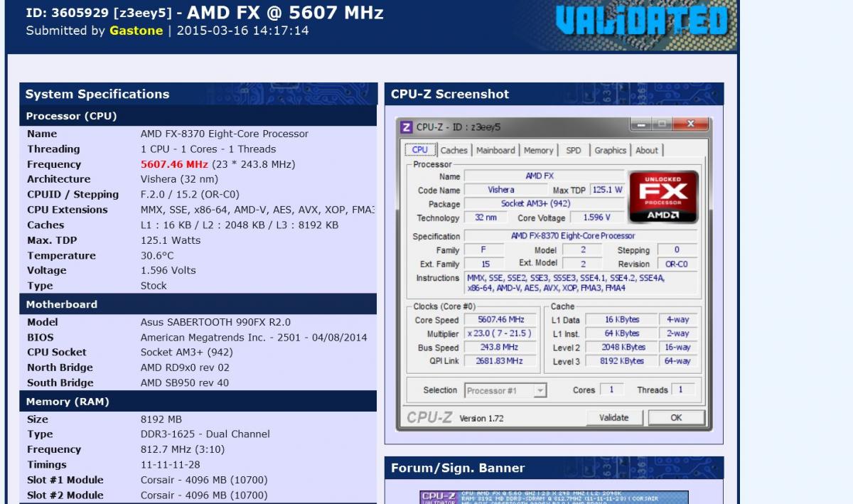Click the Level 3 8192 KBytes value
This screenshot has width=853, height=504.
621,361
